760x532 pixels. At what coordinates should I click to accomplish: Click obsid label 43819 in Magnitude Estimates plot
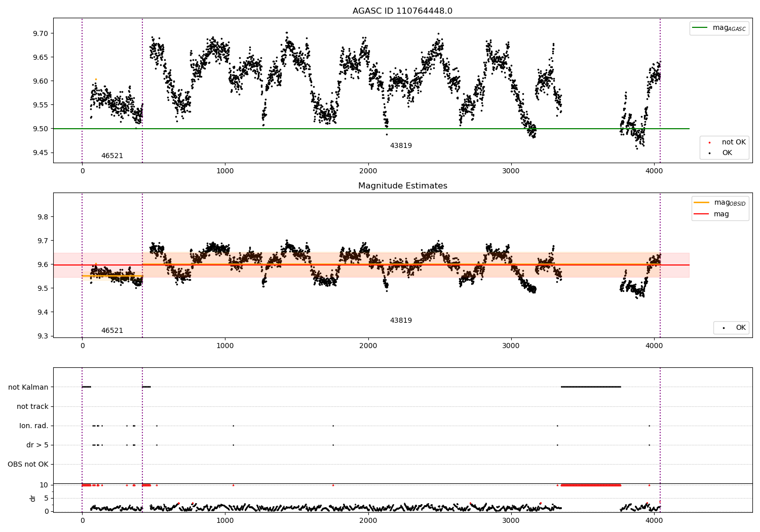pyautogui.click(x=401, y=321)
